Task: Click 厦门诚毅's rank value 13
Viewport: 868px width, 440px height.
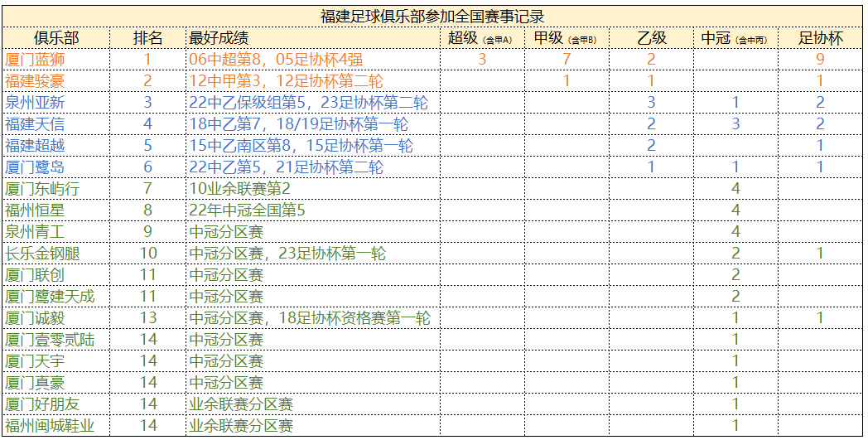Action: (147, 317)
